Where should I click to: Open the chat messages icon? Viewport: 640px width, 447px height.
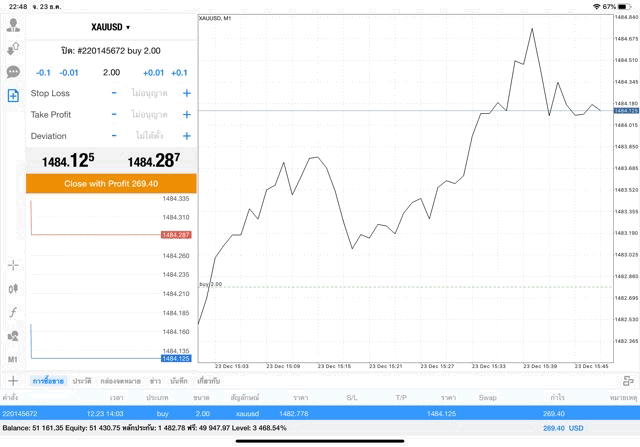pos(13,72)
